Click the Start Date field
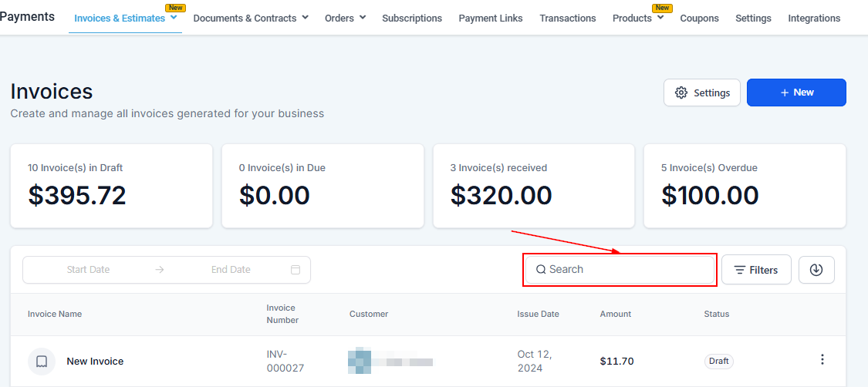Viewport: 868px width, 387px height. pos(88,270)
